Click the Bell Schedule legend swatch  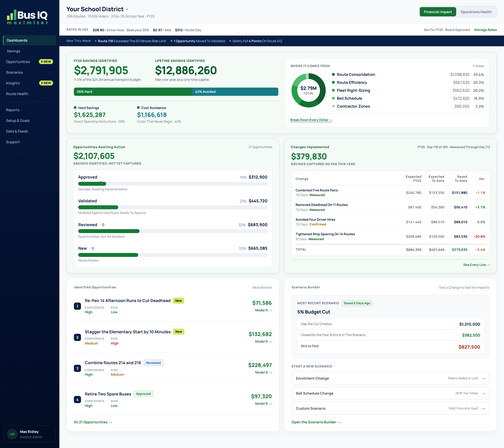[333, 98]
